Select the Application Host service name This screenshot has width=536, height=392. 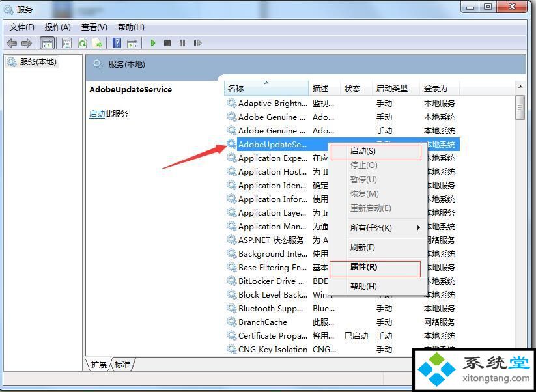click(x=272, y=171)
